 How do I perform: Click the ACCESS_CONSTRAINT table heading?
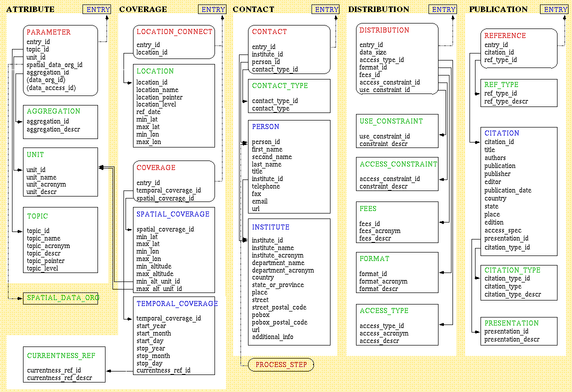[398, 164]
